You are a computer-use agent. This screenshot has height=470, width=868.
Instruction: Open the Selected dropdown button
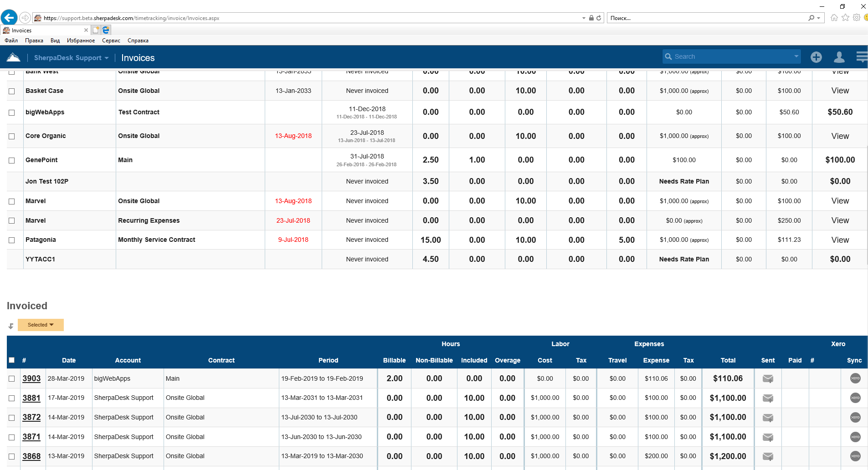point(41,325)
